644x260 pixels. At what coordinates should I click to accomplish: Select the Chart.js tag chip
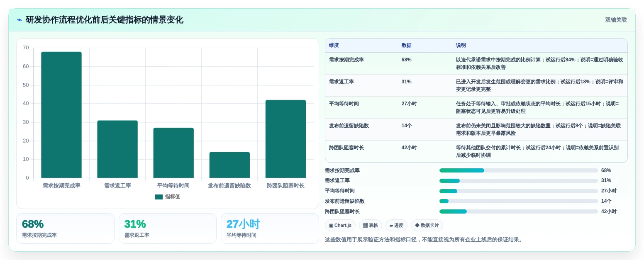pos(340,226)
